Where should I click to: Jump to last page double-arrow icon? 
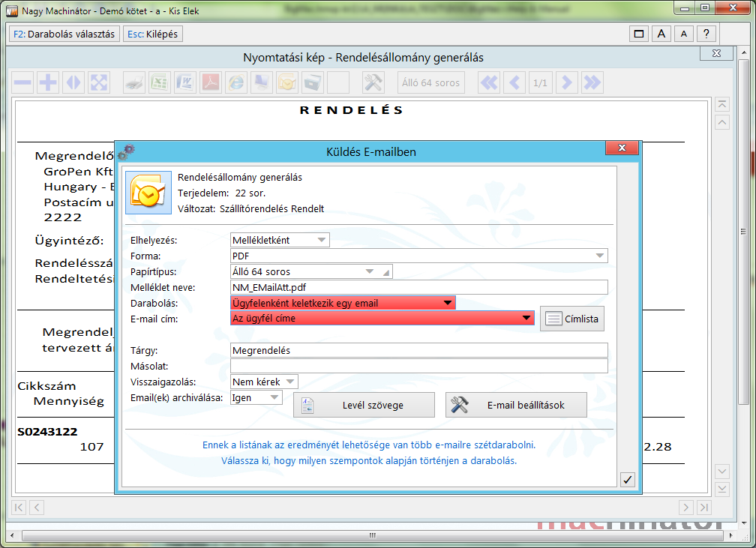592,82
